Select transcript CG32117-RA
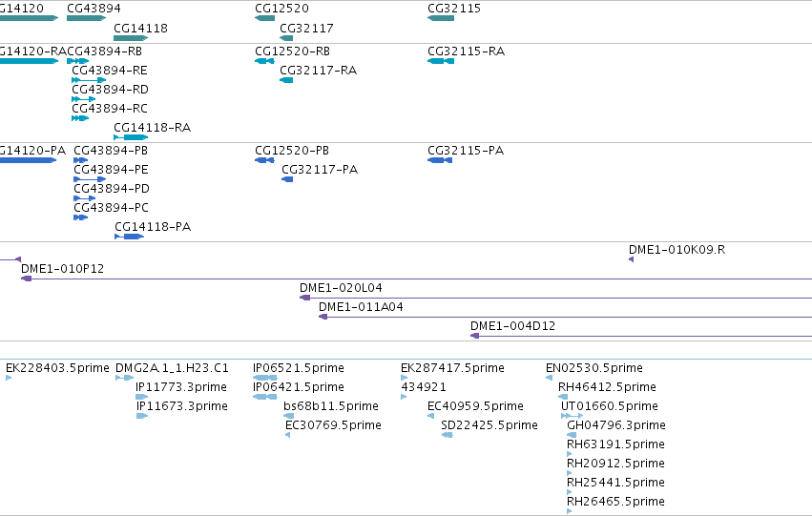 click(286, 80)
